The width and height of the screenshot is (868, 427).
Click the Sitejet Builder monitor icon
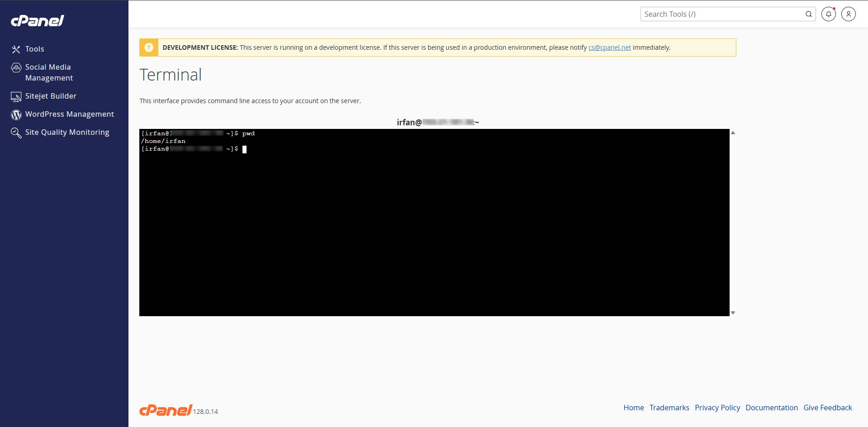pyautogui.click(x=16, y=97)
